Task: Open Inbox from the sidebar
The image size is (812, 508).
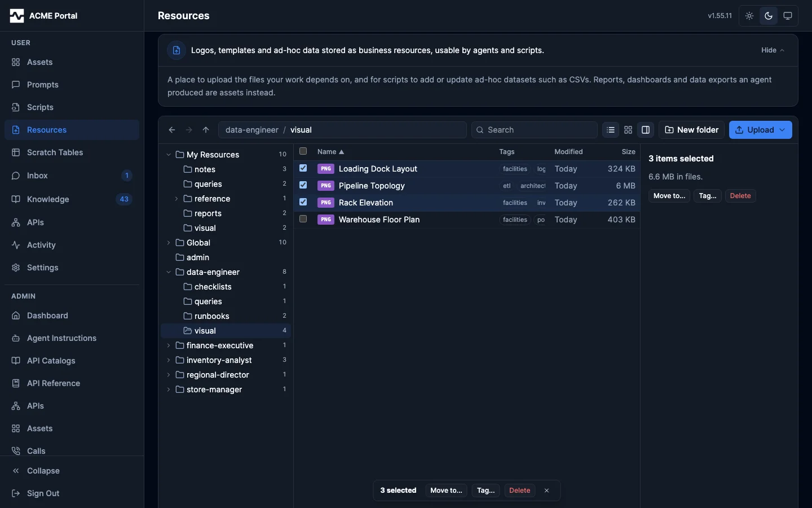Action: 72,176
